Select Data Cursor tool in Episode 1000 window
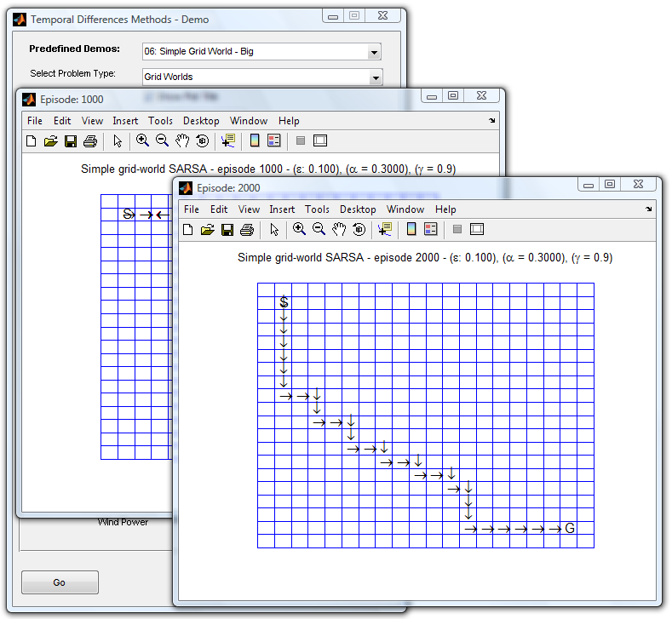This screenshot has height=619, width=672. 228,140
